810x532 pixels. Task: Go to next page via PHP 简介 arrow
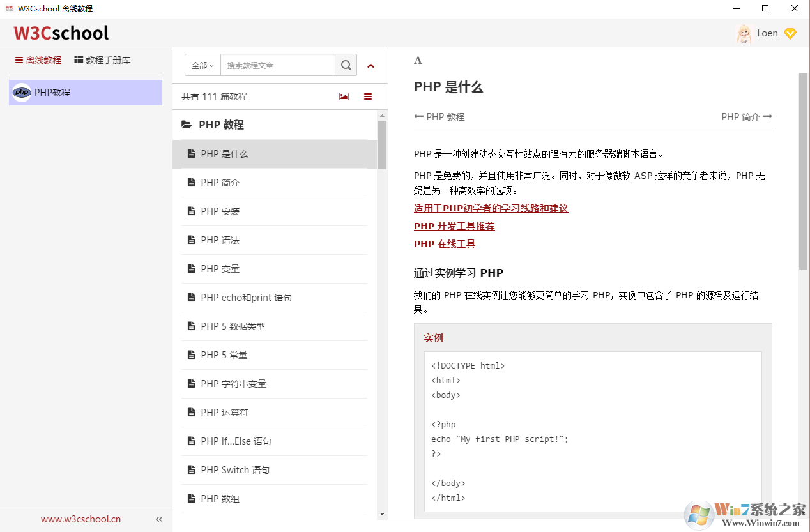(746, 116)
